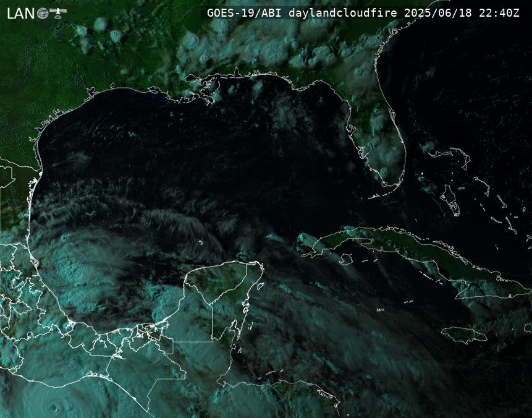Click the satellite icon beside the globe
Image resolution: width=532 pixels, height=418 pixels.
click(x=58, y=13)
